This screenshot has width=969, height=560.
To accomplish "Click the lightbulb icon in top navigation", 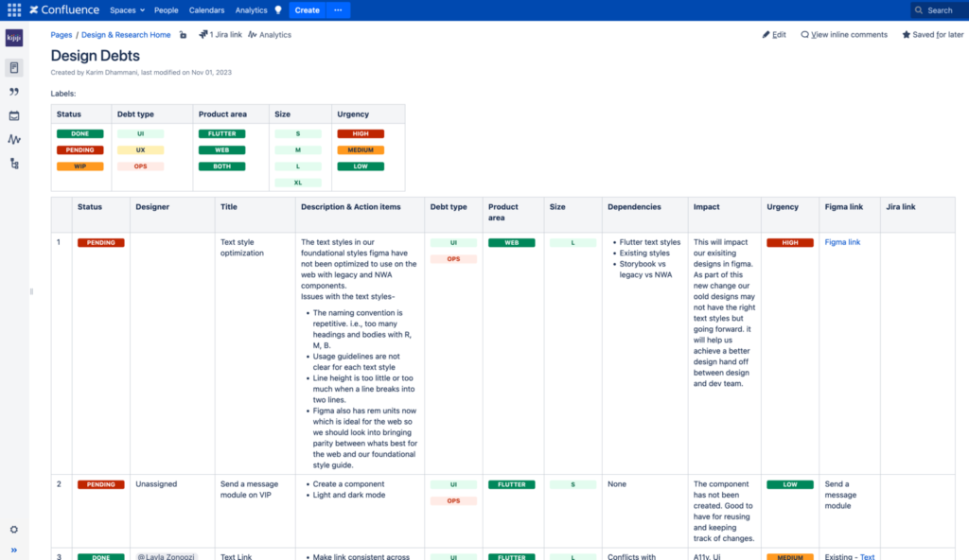I will [x=278, y=10].
